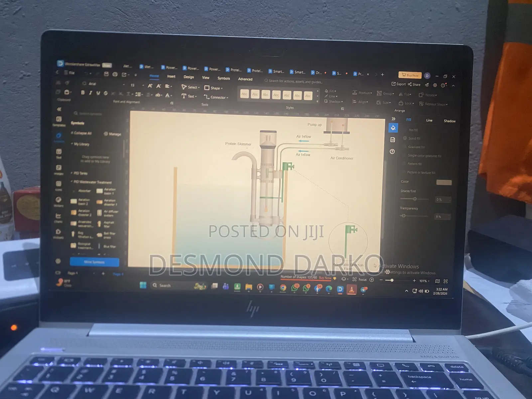The image size is (532, 399).
Task: Choose the Connector tool
Action: click(x=216, y=97)
